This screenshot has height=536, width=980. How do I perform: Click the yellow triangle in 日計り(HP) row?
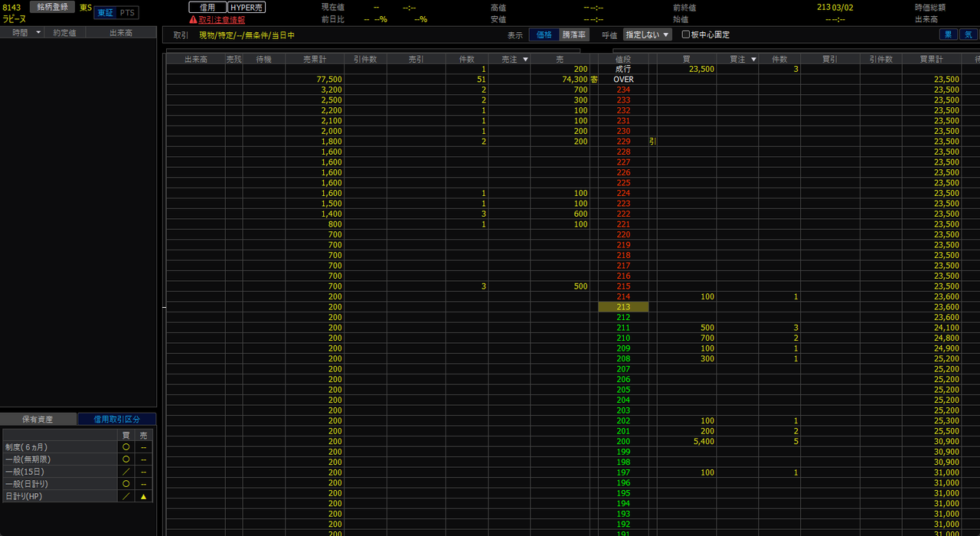pos(143,496)
